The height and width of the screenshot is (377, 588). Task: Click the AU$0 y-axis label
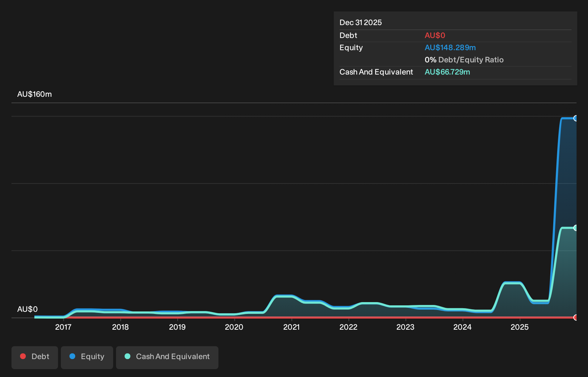[27, 309]
